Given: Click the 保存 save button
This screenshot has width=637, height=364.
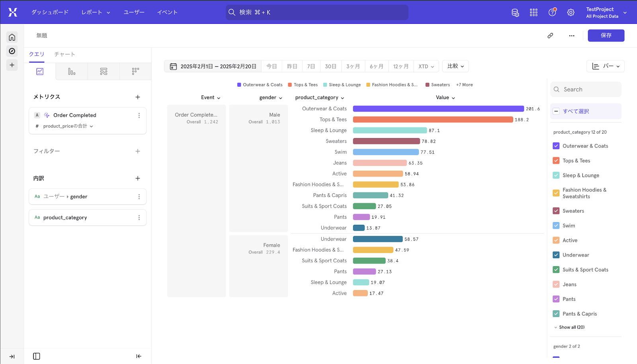Looking at the screenshot, I should [x=606, y=35].
